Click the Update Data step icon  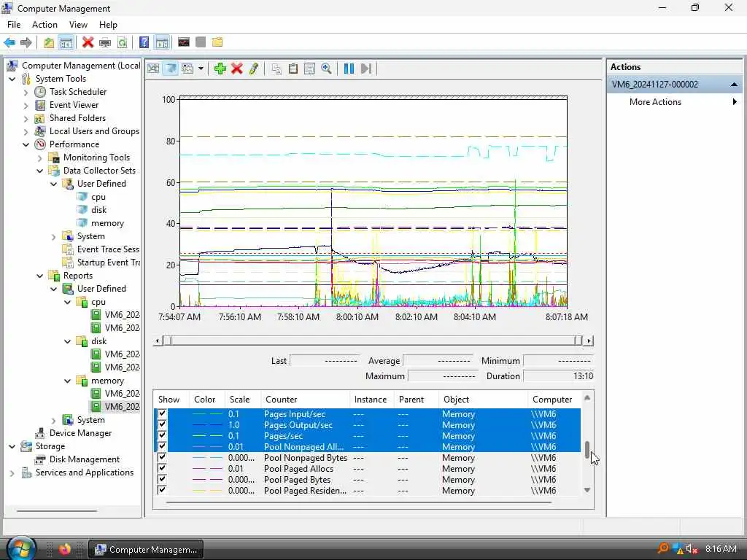[366, 69]
